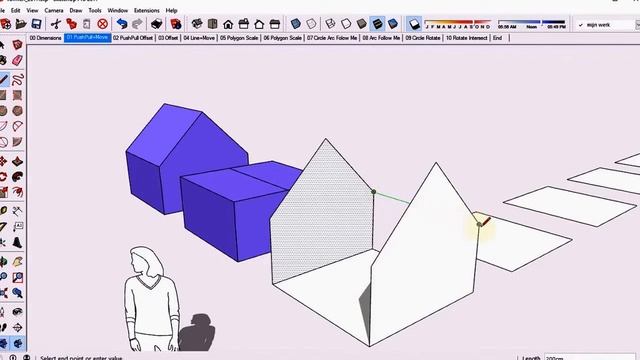Viewport: 640px width, 360px height.
Task: Select the Hidden Line style icon
Action: click(x=346, y=24)
